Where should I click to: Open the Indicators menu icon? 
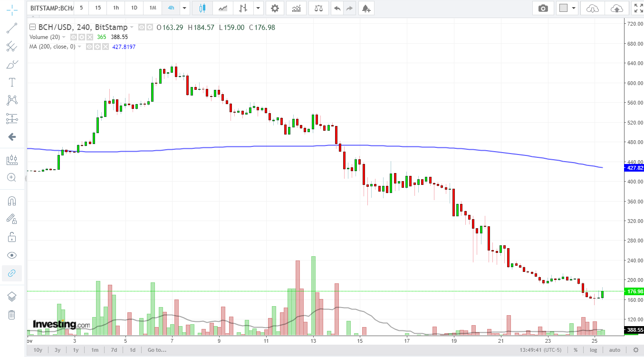(296, 8)
